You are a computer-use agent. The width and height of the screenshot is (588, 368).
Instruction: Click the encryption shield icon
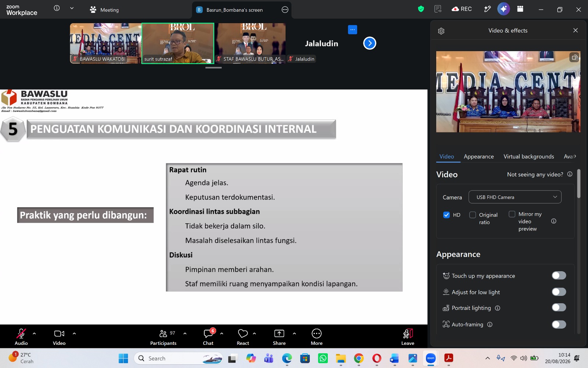(421, 9)
